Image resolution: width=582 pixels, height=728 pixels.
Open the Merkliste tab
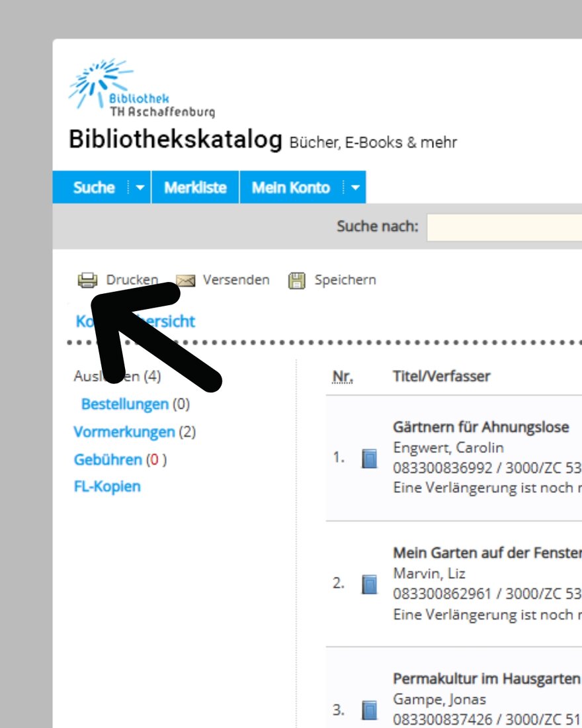pyautogui.click(x=195, y=187)
